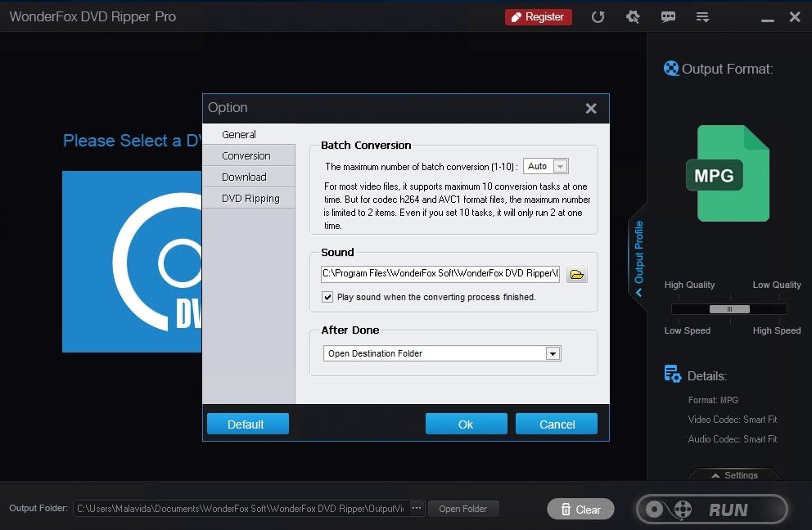Click Cancel in the Option dialog
Image resolution: width=812 pixels, height=530 pixels.
pos(556,424)
